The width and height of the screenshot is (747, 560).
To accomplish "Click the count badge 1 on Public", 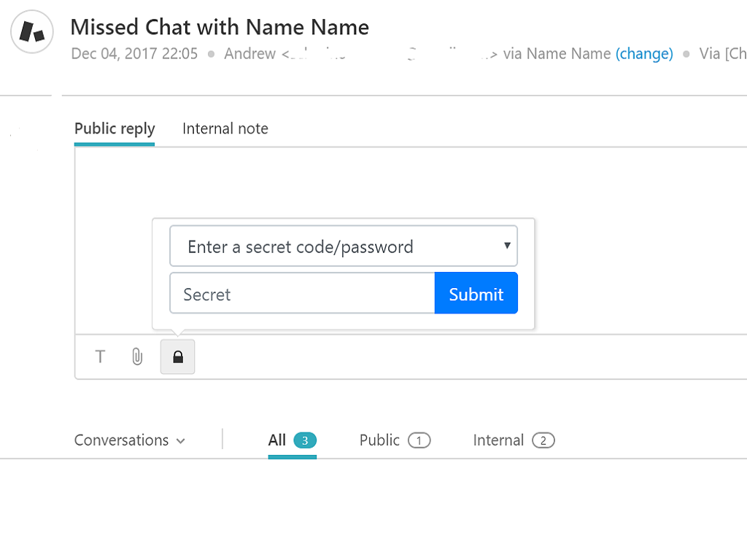I will point(419,440).
